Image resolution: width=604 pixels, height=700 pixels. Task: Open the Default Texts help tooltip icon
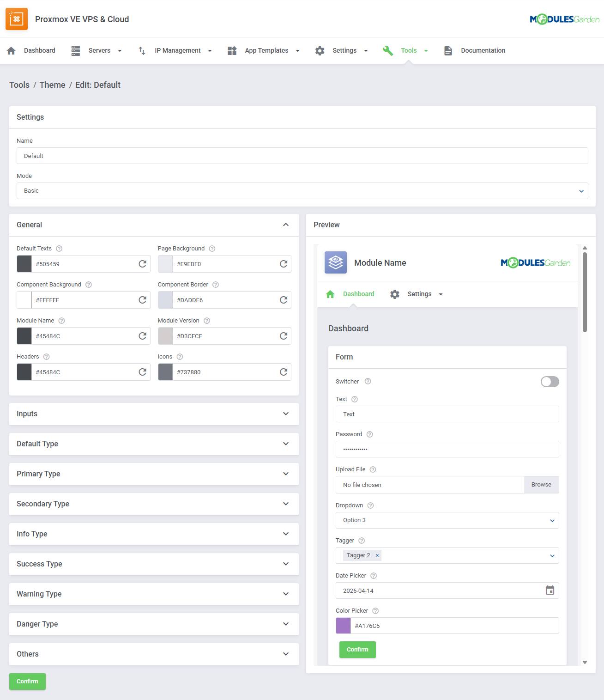pyautogui.click(x=59, y=249)
